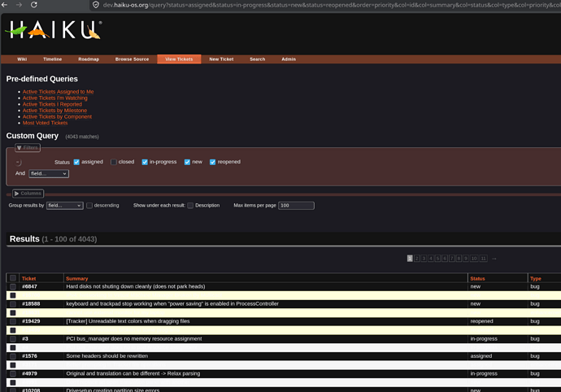Sort by the Type column header
This screenshot has height=392, width=561.
pyautogui.click(x=536, y=278)
